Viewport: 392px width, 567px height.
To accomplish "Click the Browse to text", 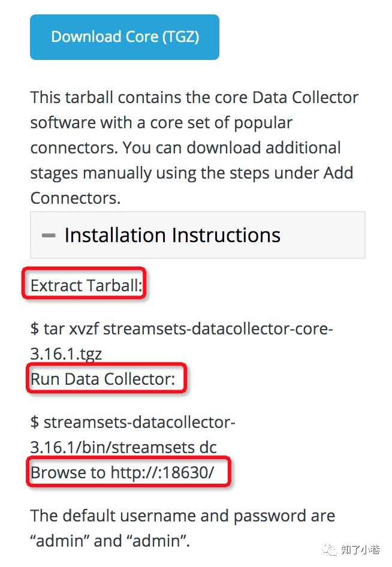I will click(68, 472).
